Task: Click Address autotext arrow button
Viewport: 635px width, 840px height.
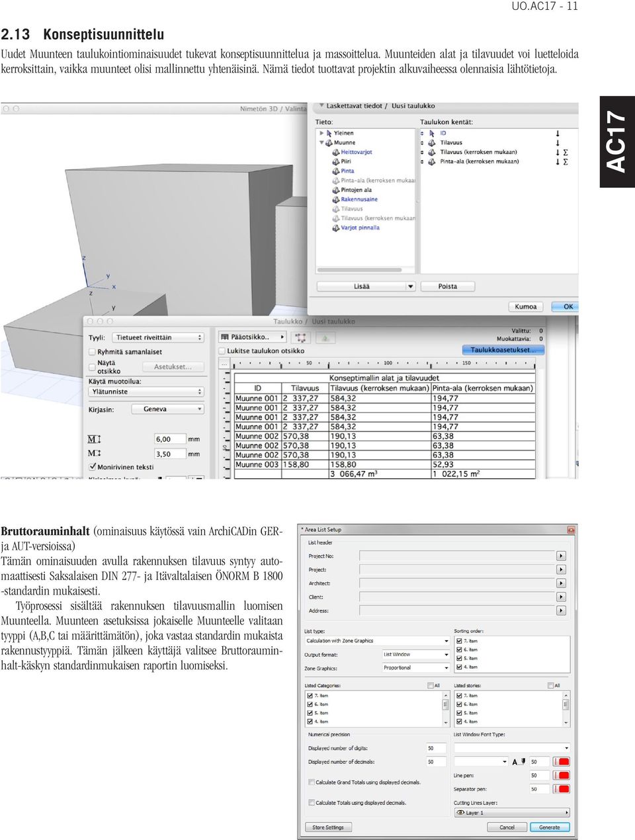Action: [x=562, y=610]
